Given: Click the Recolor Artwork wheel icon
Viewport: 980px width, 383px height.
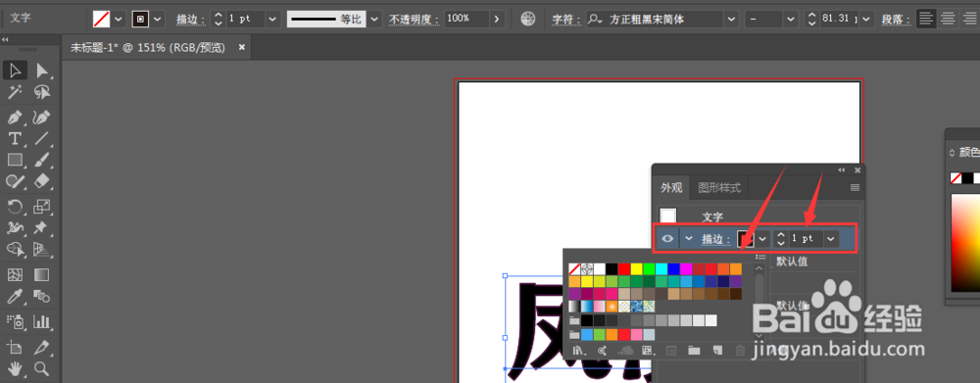Looking at the screenshot, I should pyautogui.click(x=528, y=20).
